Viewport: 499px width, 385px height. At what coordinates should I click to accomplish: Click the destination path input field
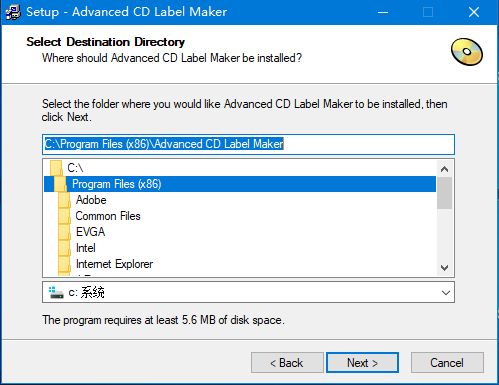[x=248, y=144]
